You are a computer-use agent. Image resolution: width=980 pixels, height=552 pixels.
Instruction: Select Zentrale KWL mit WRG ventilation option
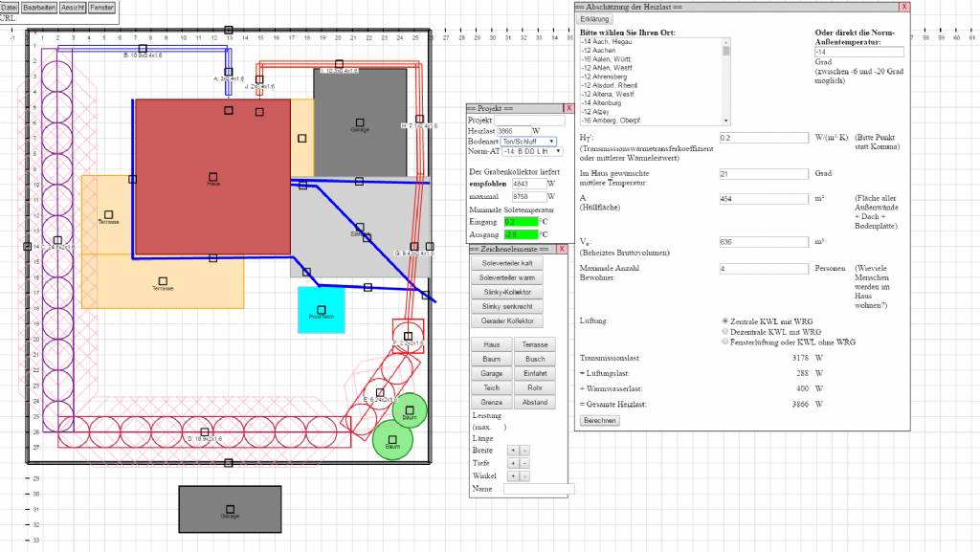[724, 321]
